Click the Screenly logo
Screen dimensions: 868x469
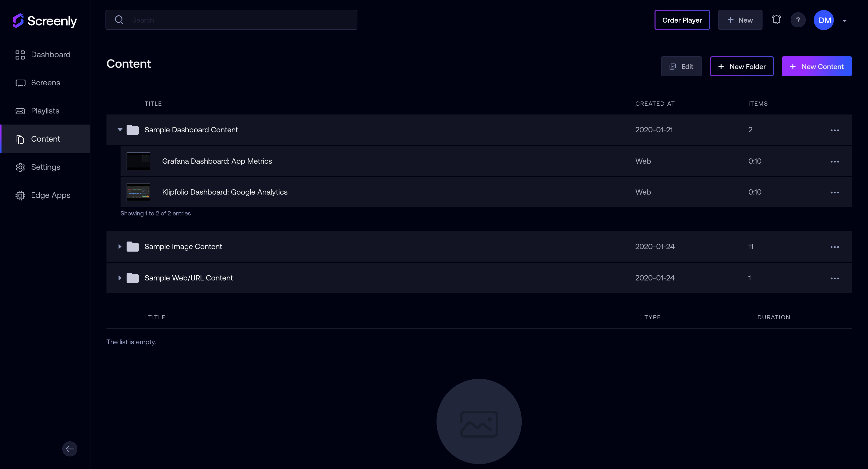(45, 21)
